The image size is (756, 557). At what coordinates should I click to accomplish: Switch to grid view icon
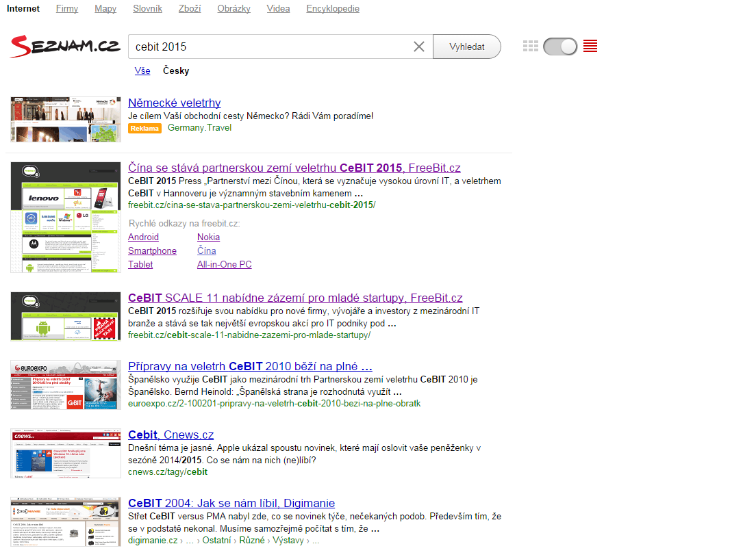click(530, 47)
